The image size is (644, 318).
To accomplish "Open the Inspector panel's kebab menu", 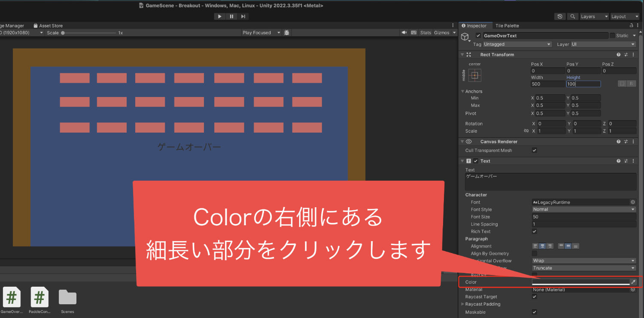I will click(x=638, y=26).
